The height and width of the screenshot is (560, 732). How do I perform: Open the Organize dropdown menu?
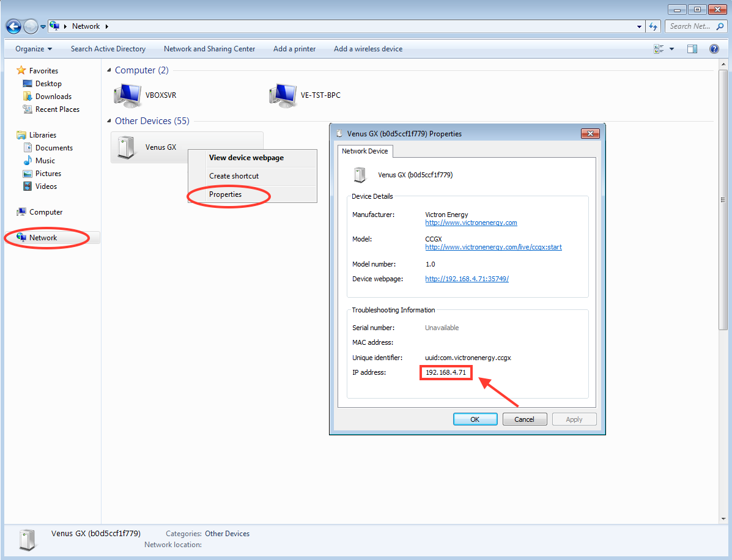click(x=34, y=49)
